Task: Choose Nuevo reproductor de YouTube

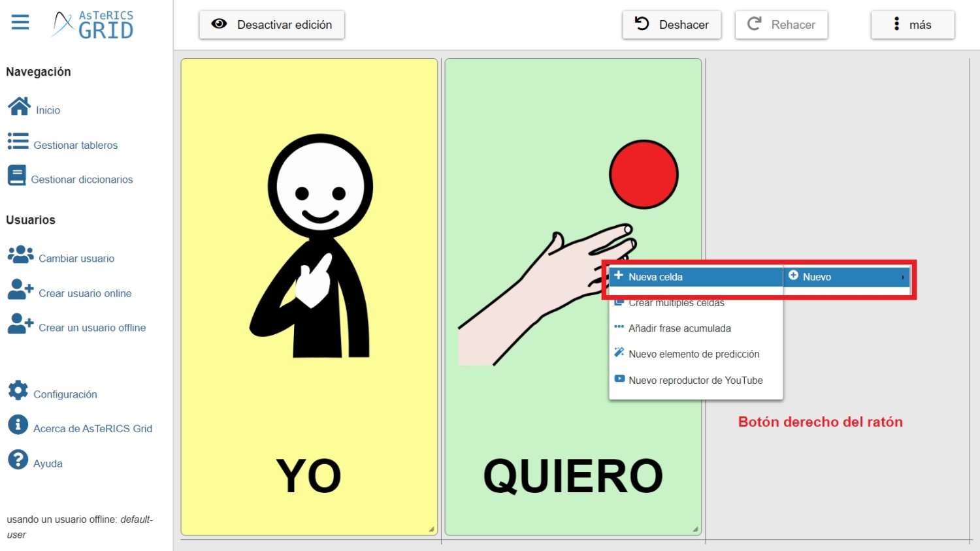Action: click(x=695, y=380)
